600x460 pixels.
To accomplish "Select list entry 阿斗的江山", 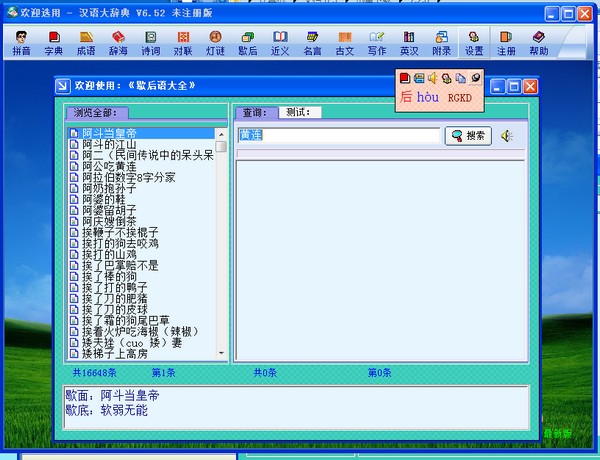I will (x=141, y=144).
